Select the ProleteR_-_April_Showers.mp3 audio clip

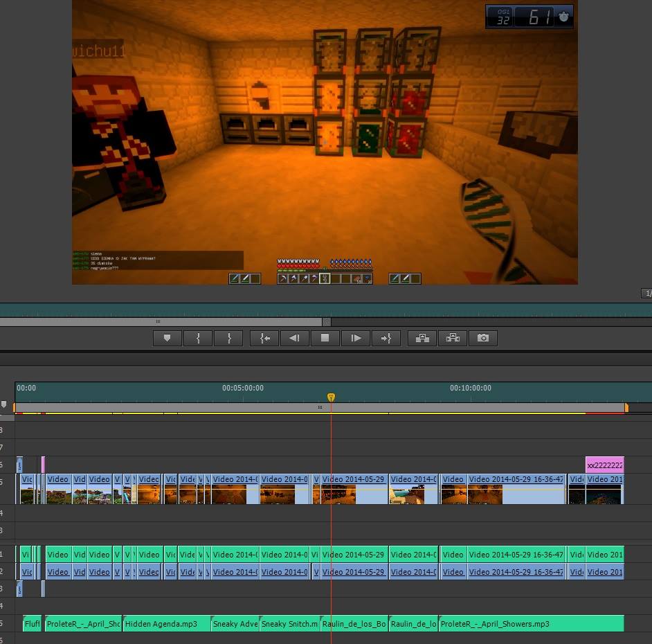(x=532, y=624)
